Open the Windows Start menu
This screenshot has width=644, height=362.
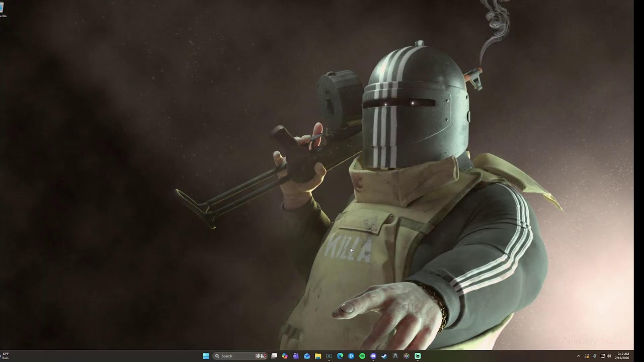[206, 356]
